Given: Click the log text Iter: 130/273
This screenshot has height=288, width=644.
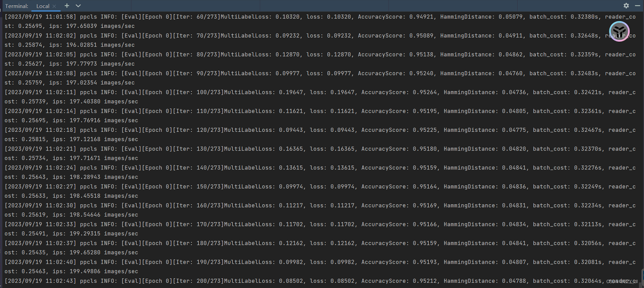Looking at the screenshot, I should tap(198, 149).
